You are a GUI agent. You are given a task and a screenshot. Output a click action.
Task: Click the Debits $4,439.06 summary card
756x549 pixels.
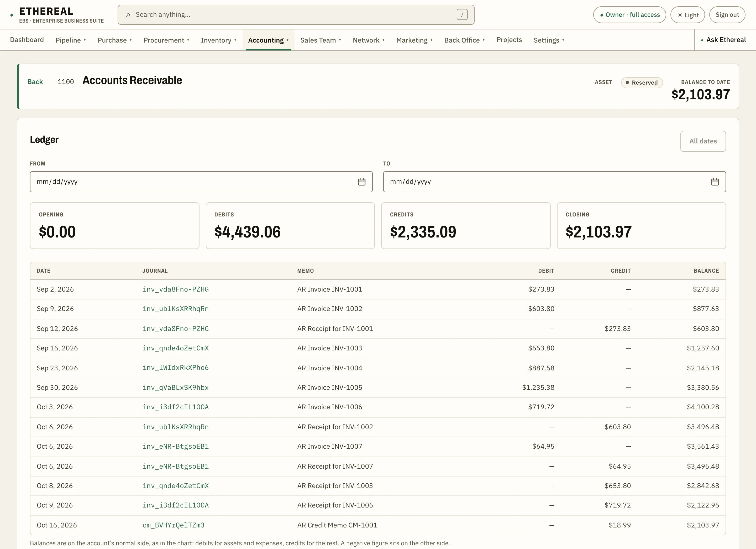[x=290, y=225]
